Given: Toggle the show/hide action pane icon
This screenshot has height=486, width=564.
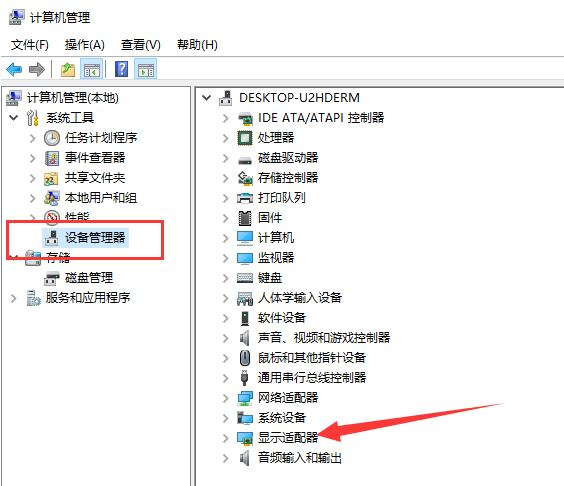Looking at the screenshot, I should coord(146,69).
